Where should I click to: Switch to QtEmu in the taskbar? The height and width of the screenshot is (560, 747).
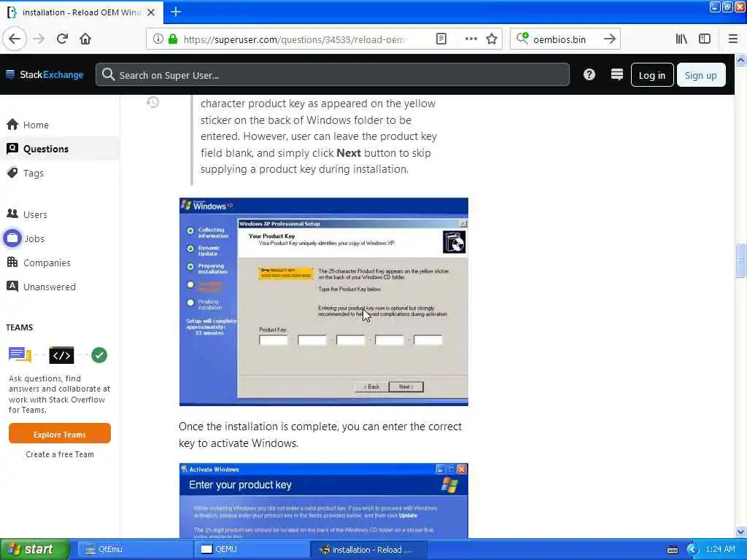(134, 550)
